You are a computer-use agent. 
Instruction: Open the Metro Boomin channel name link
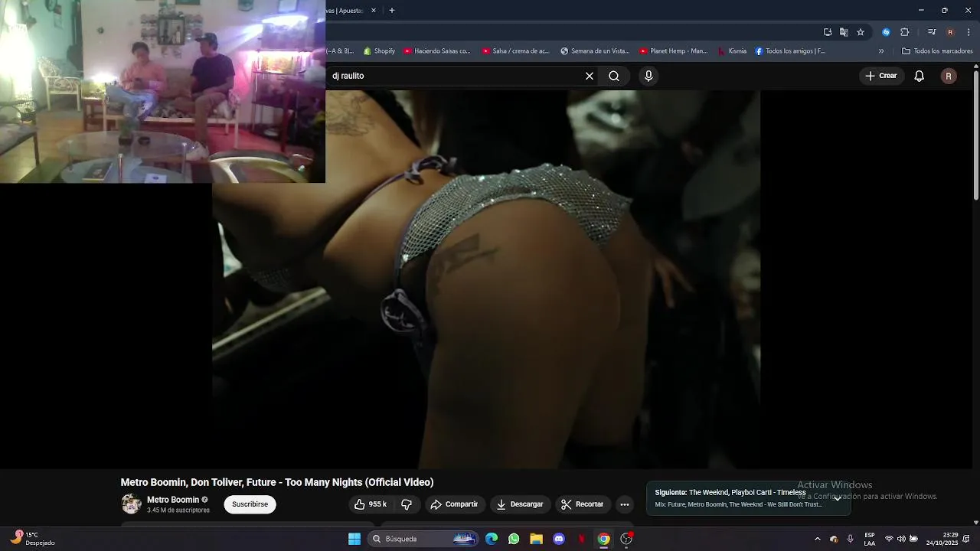point(173,500)
